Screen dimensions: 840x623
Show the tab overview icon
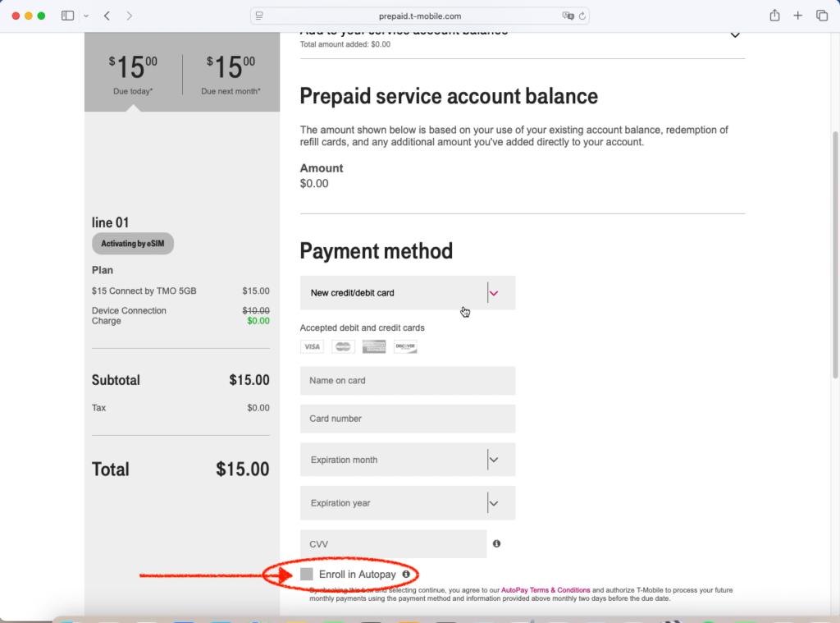(821, 16)
